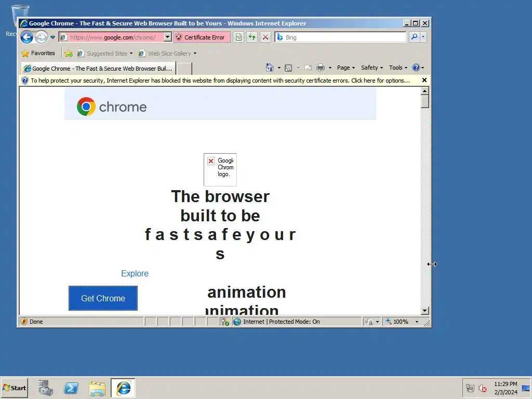Click the Certificate Error warning button
The height and width of the screenshot is (399, 532).
click(x=202, y=37)
